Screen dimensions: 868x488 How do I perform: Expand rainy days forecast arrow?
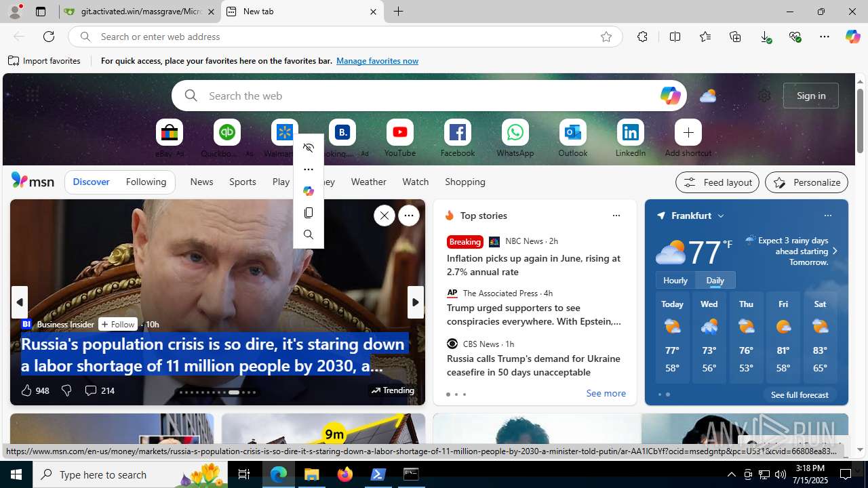point(835,251)
